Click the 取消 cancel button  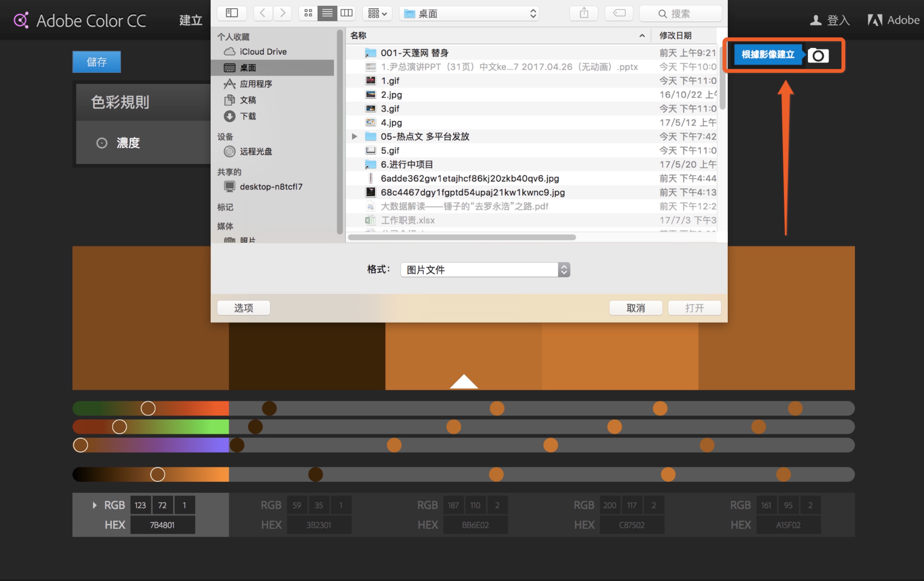[635, 308]
